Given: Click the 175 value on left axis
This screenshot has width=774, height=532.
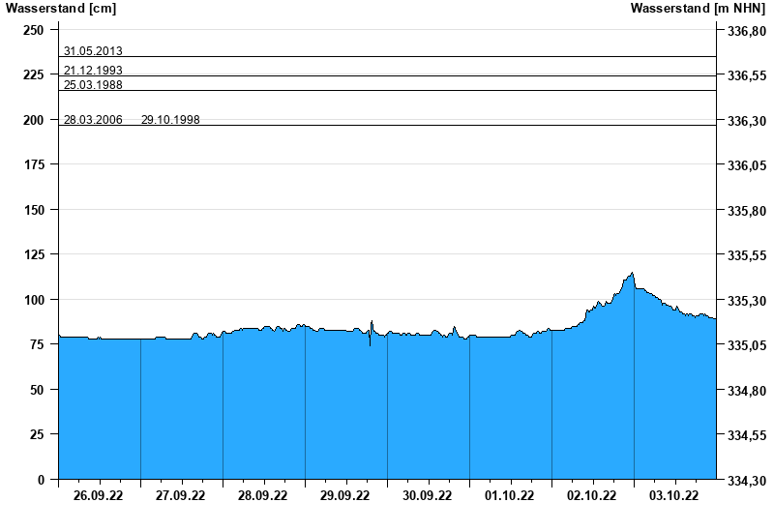Looking at the screenshot, I should (34, 164).
